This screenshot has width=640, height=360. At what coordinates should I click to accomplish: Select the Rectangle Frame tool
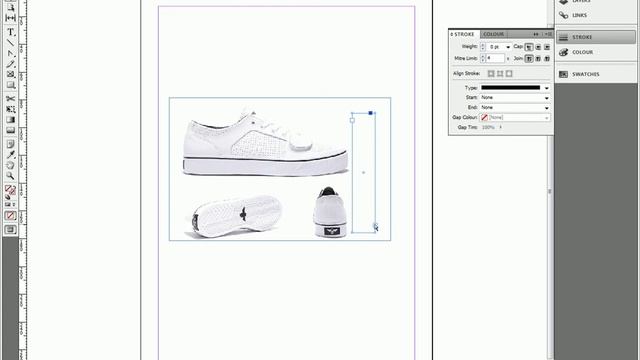[11, 75]
